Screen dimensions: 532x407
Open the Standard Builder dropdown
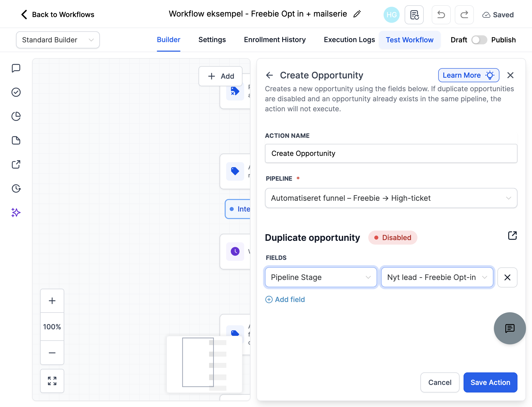coord(58,40)
